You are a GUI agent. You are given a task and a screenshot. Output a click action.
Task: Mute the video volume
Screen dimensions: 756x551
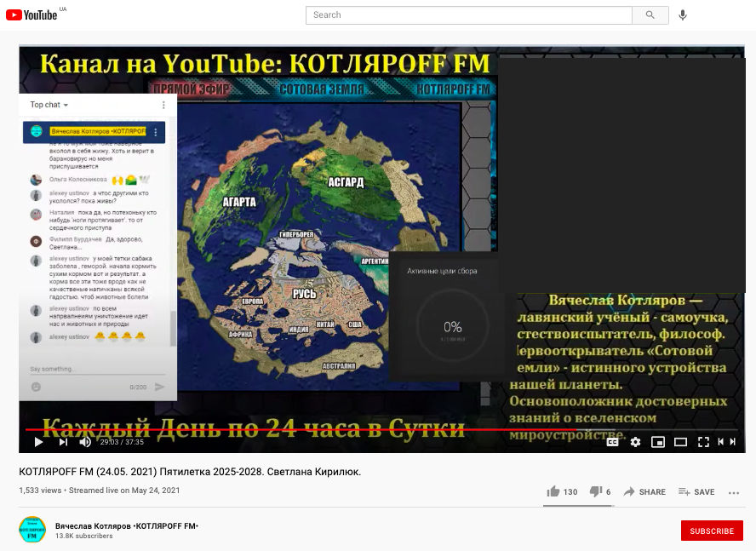tap(85, 442)
